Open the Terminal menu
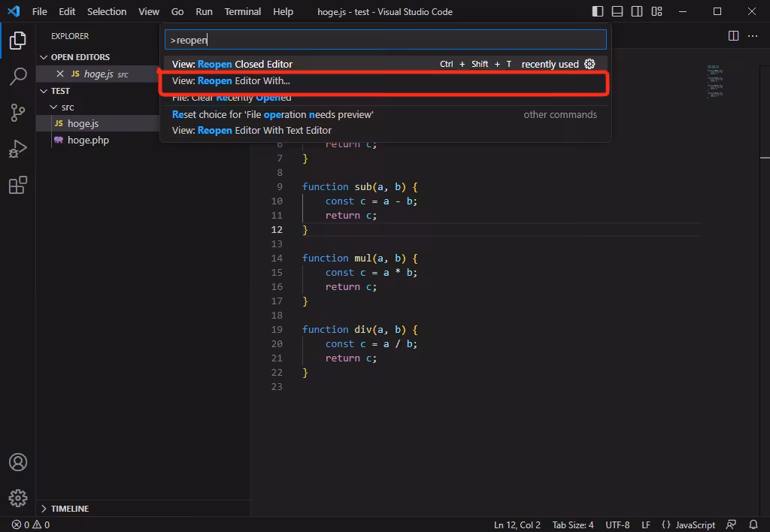Screen dimensions: 770x532 243,11
